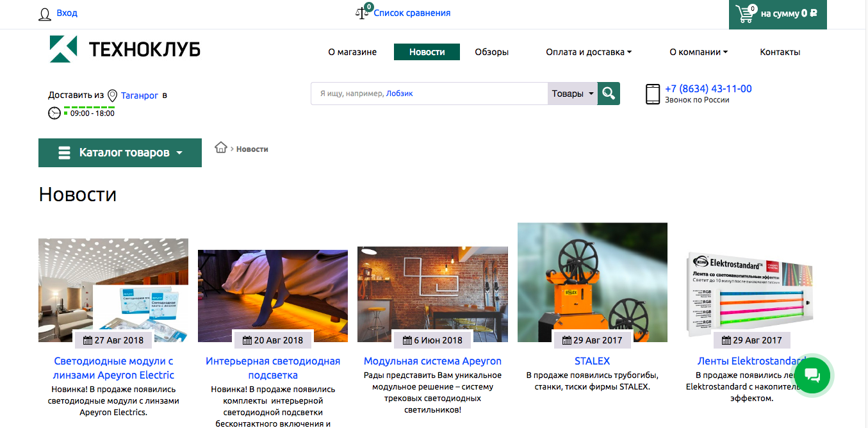
Task: Click the comparison scales icon
Action: click(363, 13)
